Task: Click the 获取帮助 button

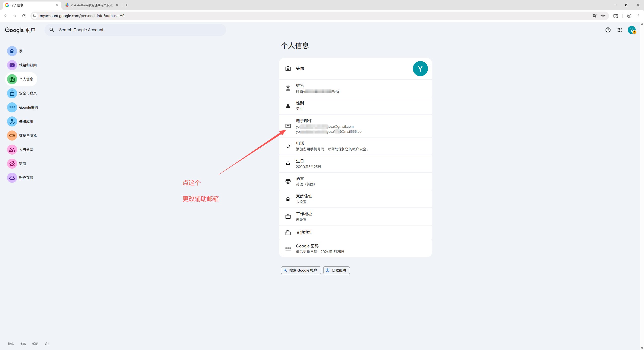Action: pos(336,270)
